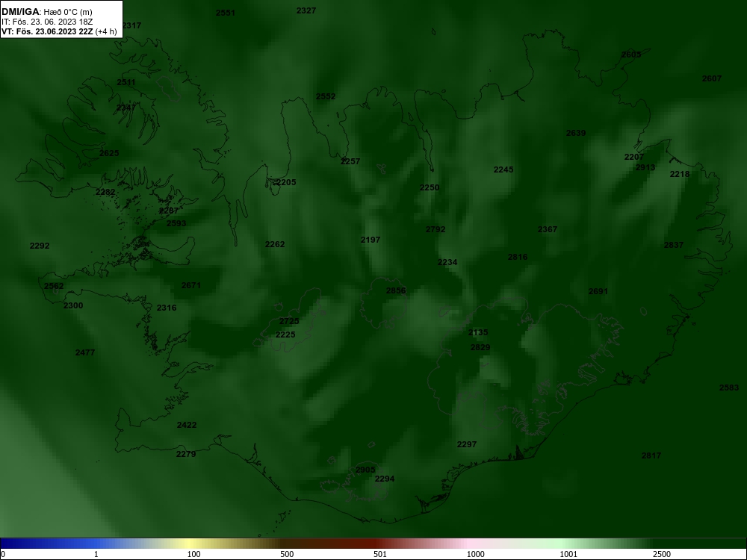Select the 2225 height label
Screen dimensions: 747x560
point(285,335)
